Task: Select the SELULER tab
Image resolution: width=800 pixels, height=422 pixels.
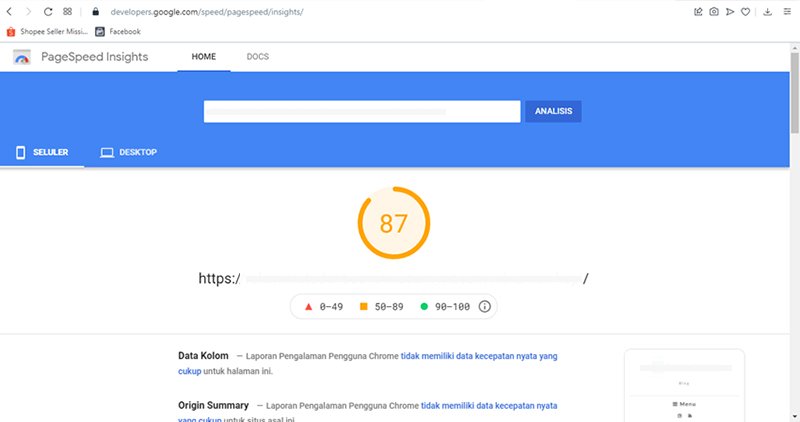Action: coord(42,152)
